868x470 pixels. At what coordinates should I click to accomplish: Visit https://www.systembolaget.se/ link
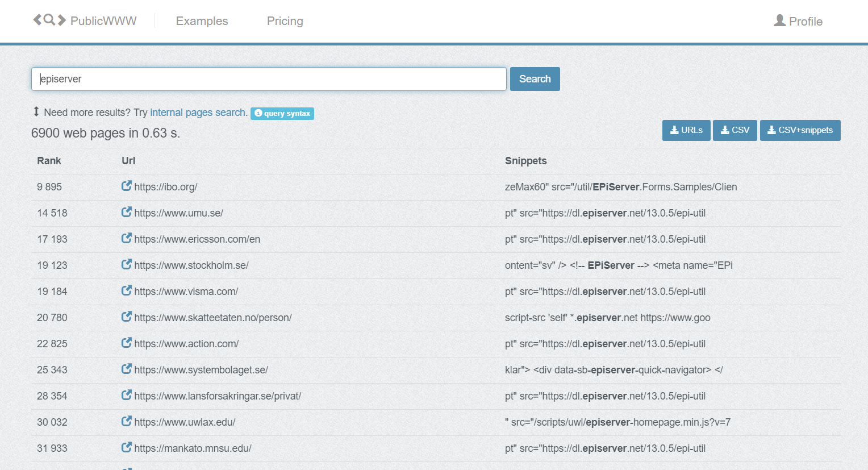pyautogui.click(x=201, y=370)
